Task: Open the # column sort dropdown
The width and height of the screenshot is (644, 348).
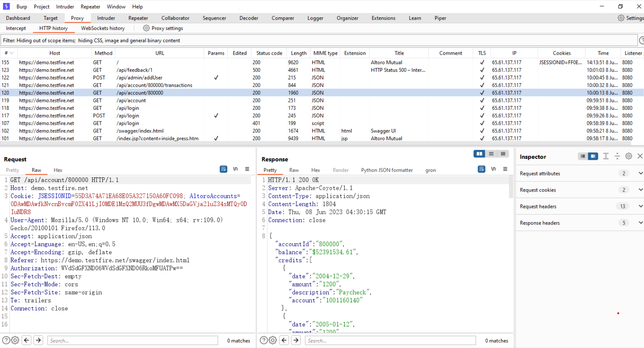Action: tap(11, 53)
